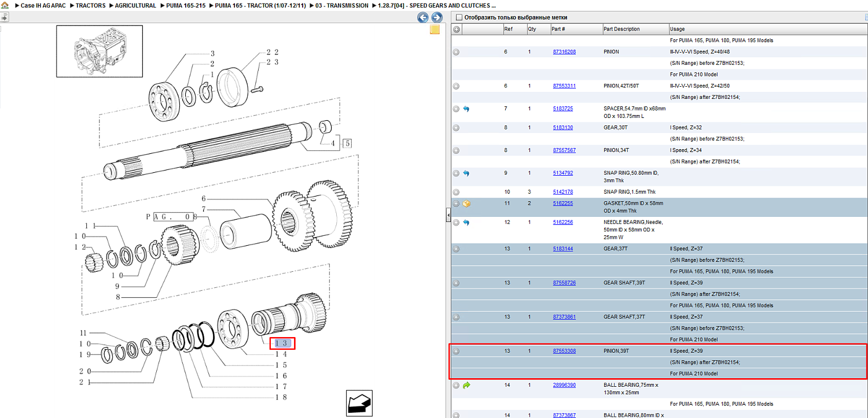Expand row for part 87316208
This screenshot has width=868, height=418.
click(456, 52)
